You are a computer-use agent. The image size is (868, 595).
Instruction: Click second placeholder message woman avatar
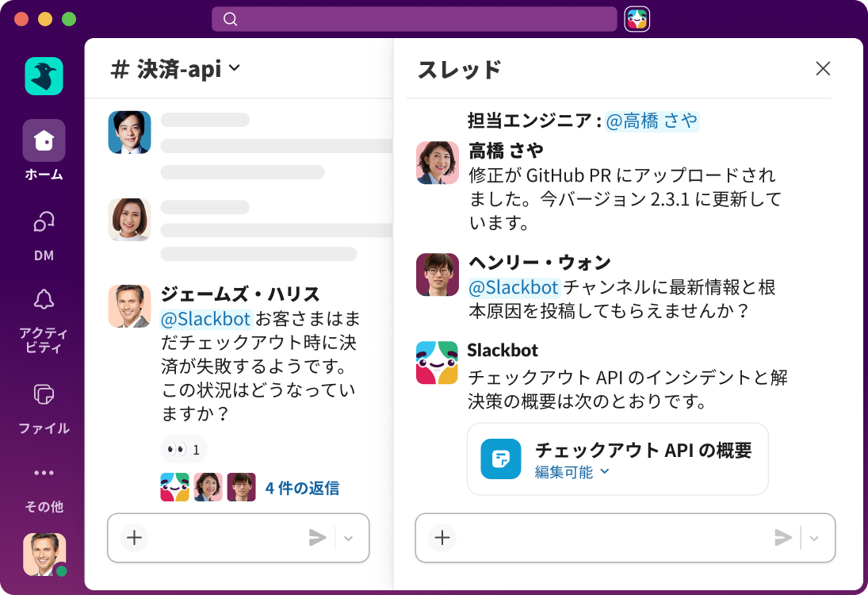(129, 220)
